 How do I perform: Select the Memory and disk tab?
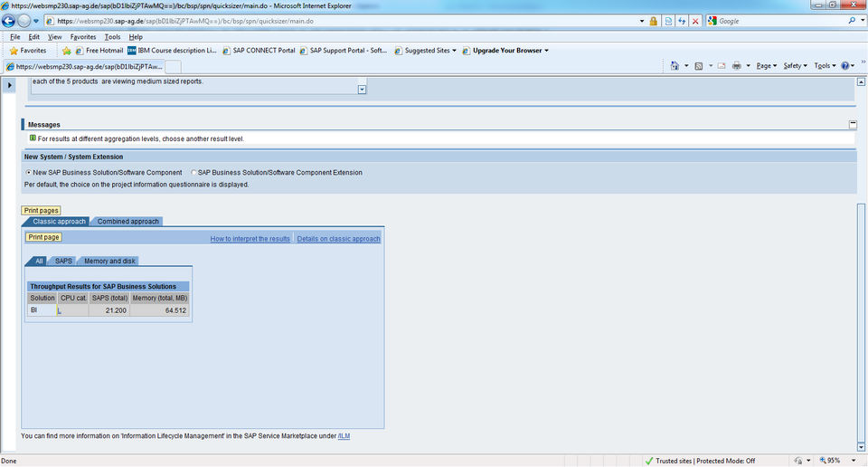click(x=109, y=261)
